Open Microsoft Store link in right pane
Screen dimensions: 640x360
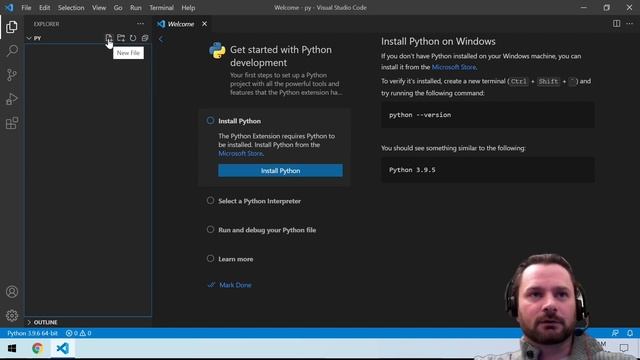click(454, 67)
